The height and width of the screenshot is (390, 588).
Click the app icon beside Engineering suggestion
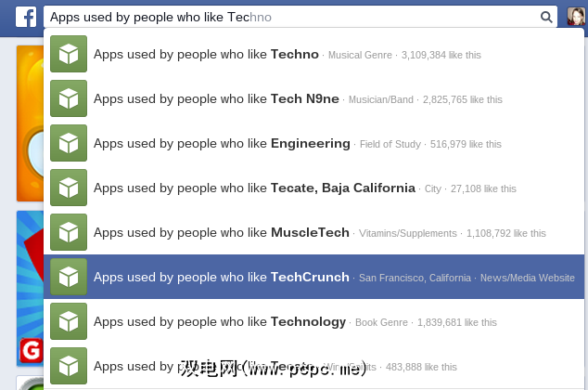[x=69, y=143]
